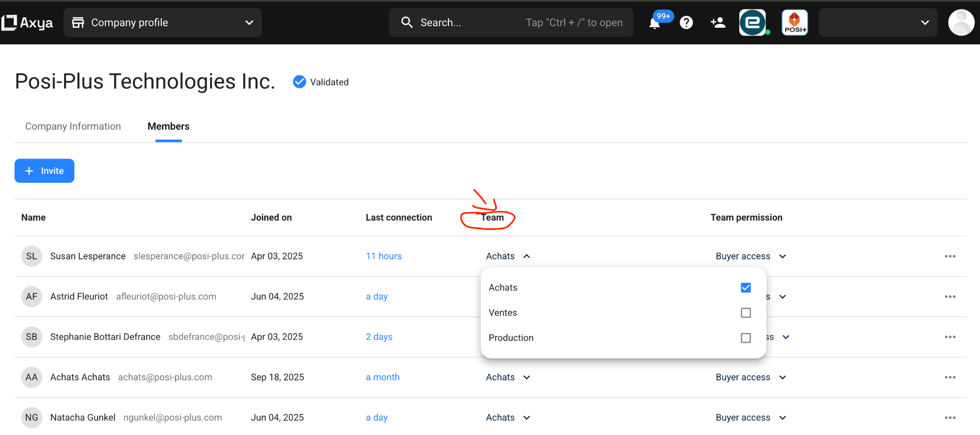Viewport: 980px width, 435px height.
Task: Uncheck the Achats team checkbox
Action: coord(746,288)
